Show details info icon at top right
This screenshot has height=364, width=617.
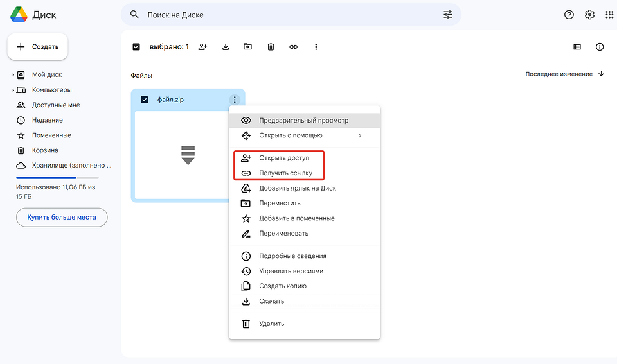click(599, 47)
